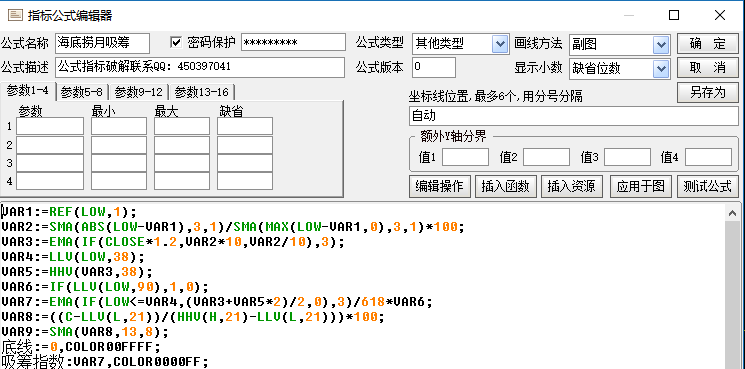Click row 1 最大 field

181,126
